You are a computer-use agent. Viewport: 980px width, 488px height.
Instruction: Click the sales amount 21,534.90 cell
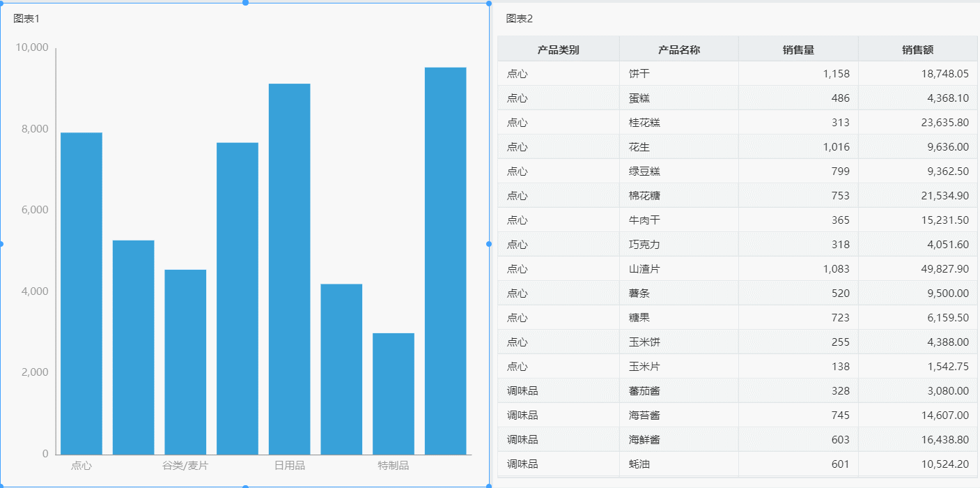pos(918,195)
